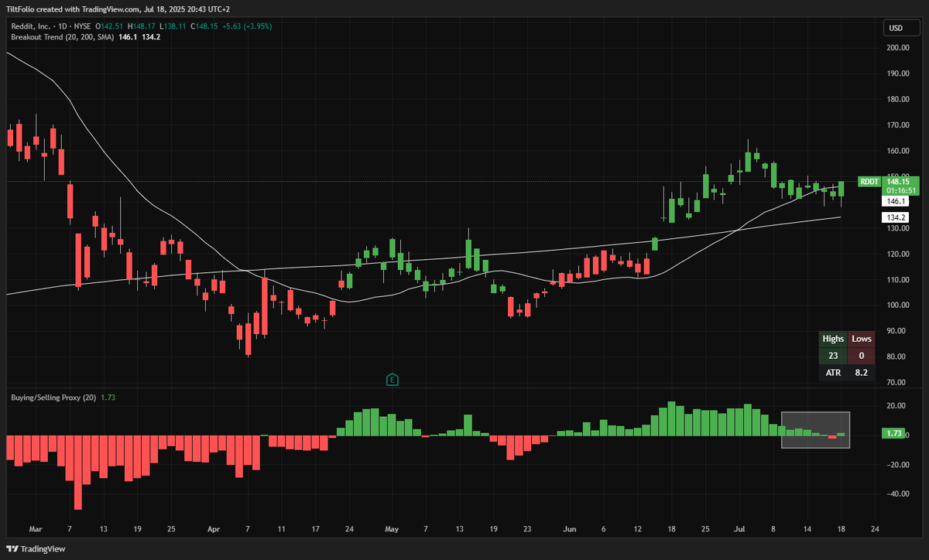Click the Highs header cell in the stats table

(x=833, y=339)
